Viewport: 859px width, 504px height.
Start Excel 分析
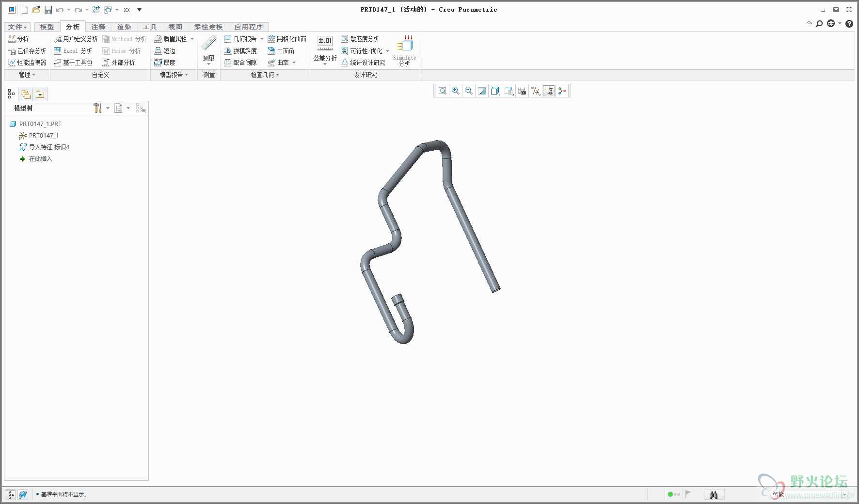(73, 51)
